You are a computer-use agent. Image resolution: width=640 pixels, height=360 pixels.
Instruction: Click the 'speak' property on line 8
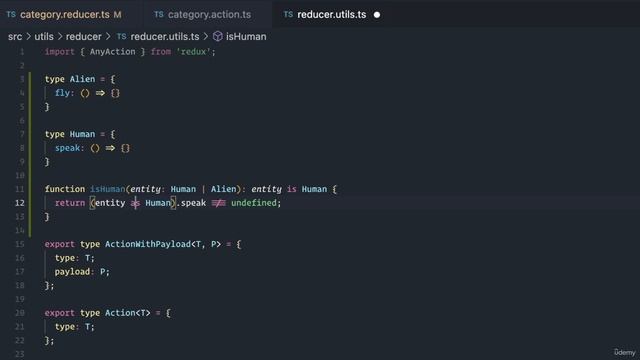(67, 148)
